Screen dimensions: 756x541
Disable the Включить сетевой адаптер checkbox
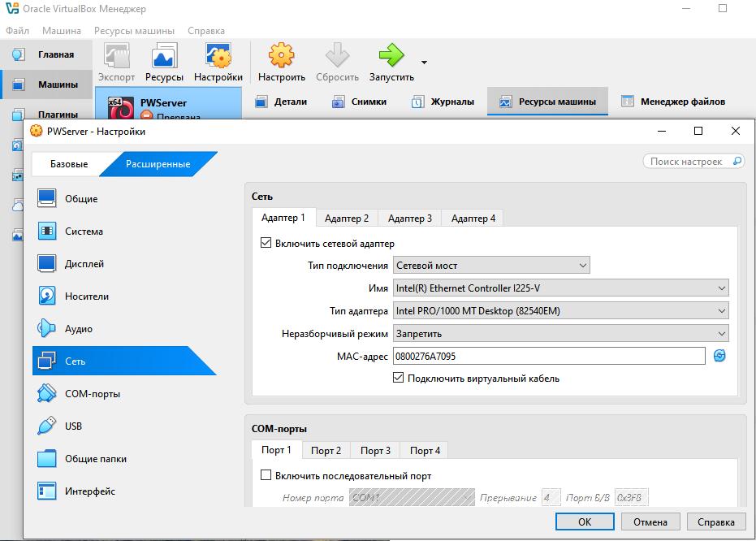pos(266,243)
